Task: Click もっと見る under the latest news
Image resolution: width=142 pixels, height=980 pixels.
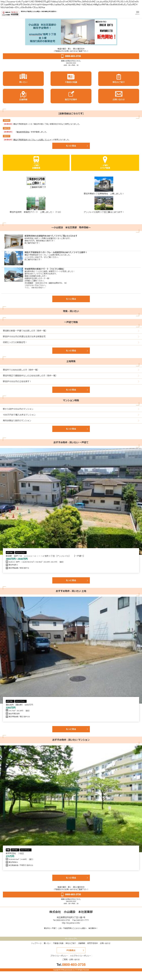Action: [x=71, y=146]
